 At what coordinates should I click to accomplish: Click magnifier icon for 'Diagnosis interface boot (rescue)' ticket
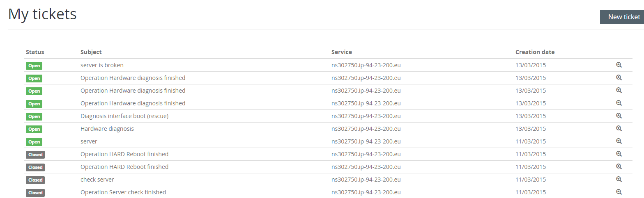click(619, 116)
